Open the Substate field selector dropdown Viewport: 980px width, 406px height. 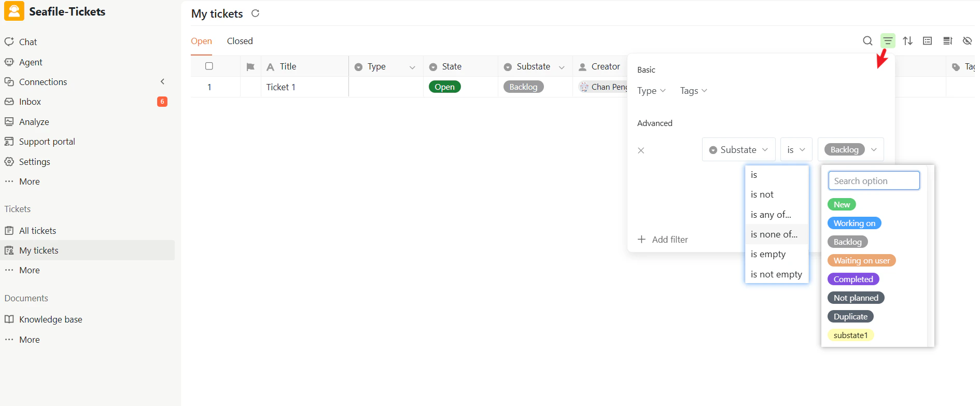tap(739, 150)
